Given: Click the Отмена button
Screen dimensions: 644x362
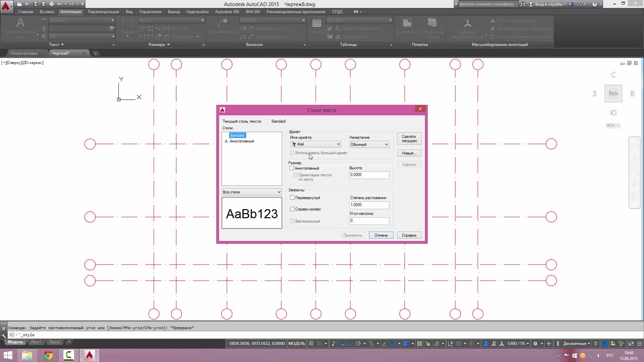Looking at the screenshot, I should [381, 235].
